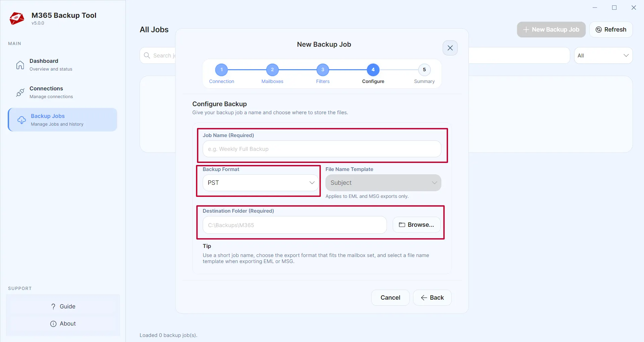
Task: Click the Back button
Action: [x=432, y=298]
